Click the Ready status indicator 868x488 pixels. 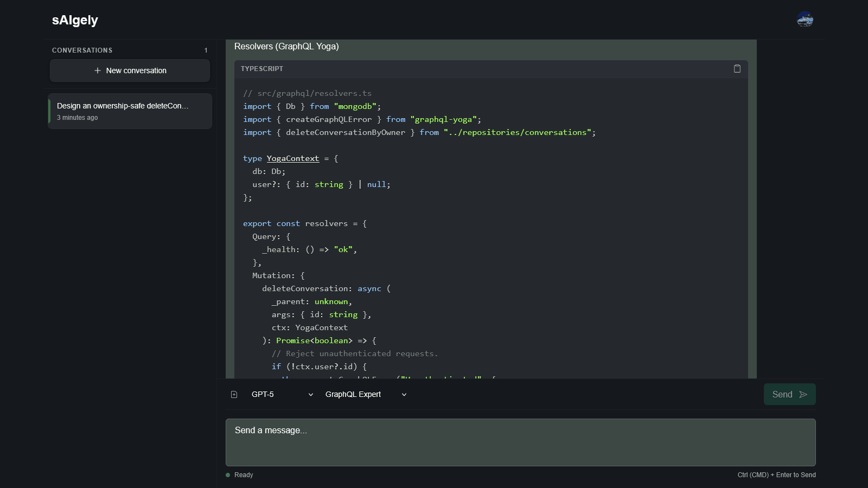(x=239, y=475)
